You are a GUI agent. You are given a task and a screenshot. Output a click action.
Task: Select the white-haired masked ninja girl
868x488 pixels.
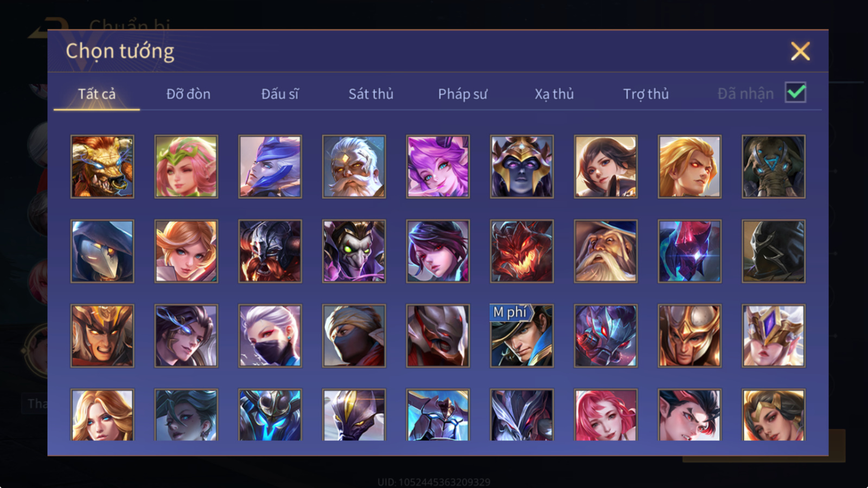270,336
